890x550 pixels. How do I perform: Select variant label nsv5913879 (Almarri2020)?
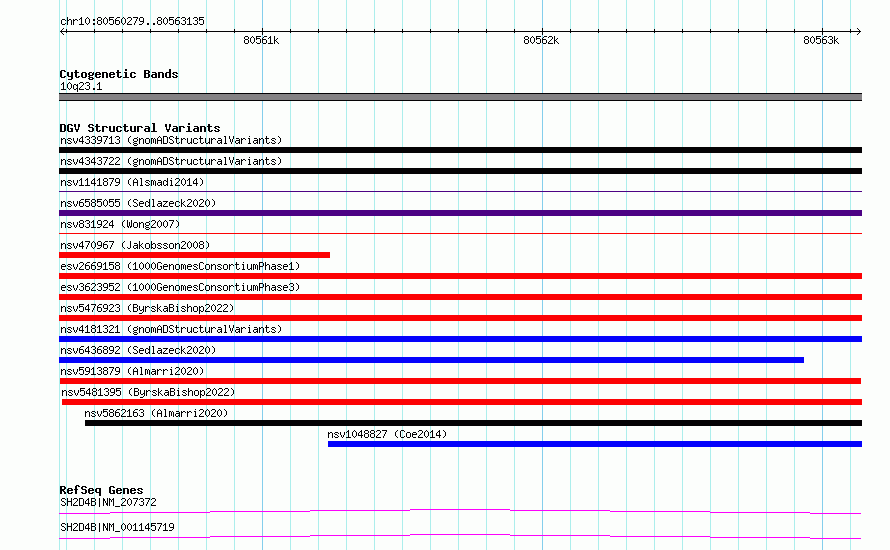click(132, 371)
